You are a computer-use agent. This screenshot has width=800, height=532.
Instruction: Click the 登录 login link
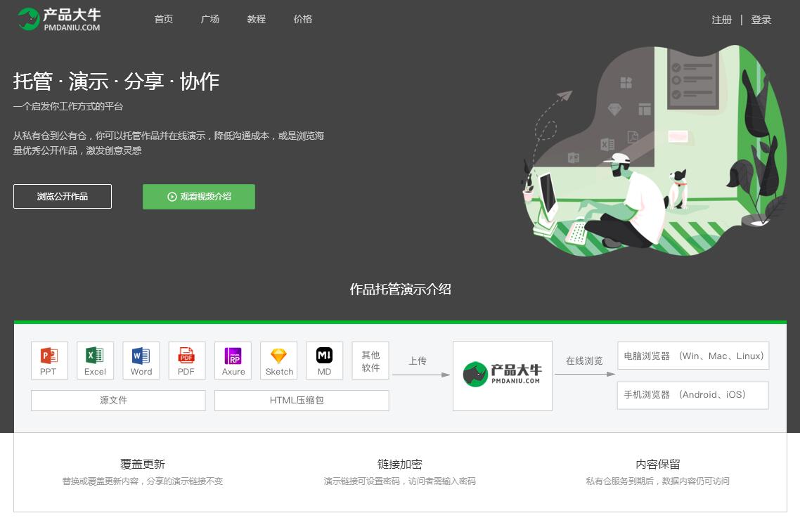click(761, 20)
